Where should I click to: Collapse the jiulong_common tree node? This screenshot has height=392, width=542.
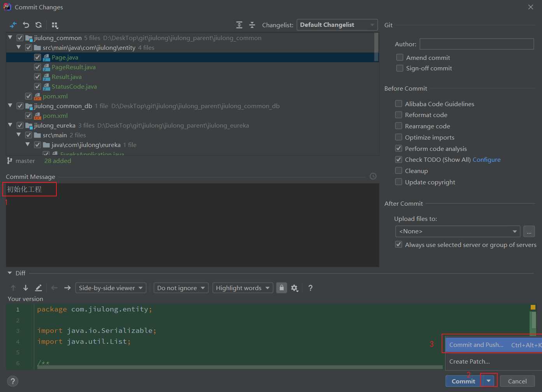(x=10, y=38)
